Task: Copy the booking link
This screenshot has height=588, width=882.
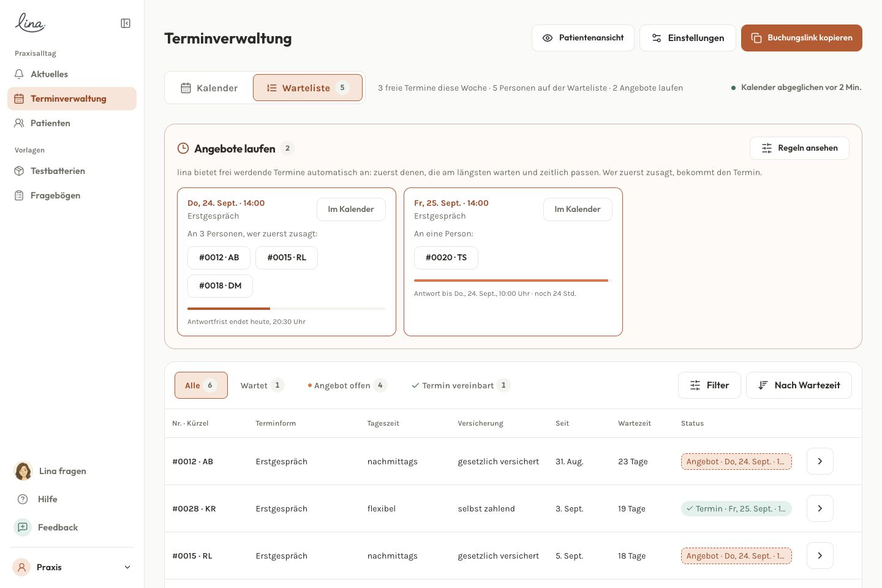Action: coord(802,38)
